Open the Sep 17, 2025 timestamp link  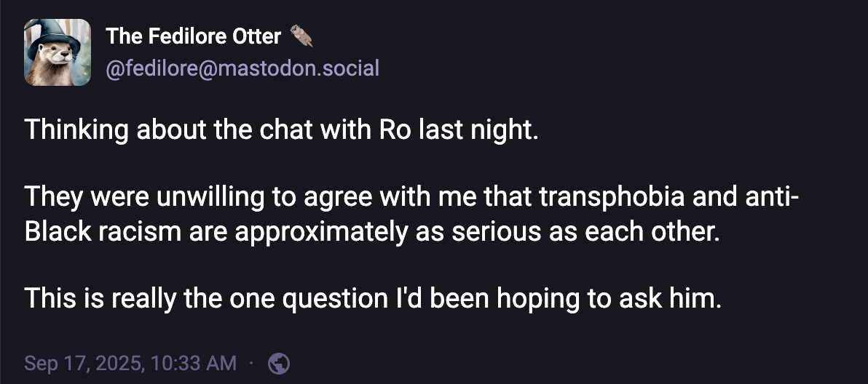130,362
